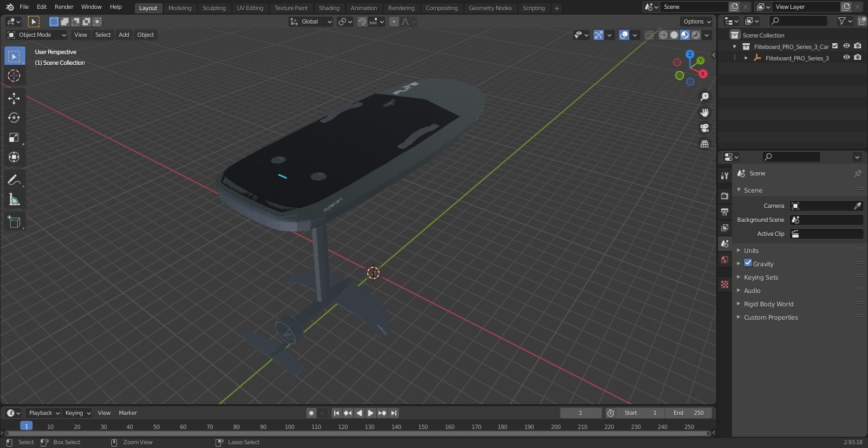This screenshot has width=868, height=448.
Task: Toggle proportional editing
Action: pyautogui.click(x=394, y=22)
